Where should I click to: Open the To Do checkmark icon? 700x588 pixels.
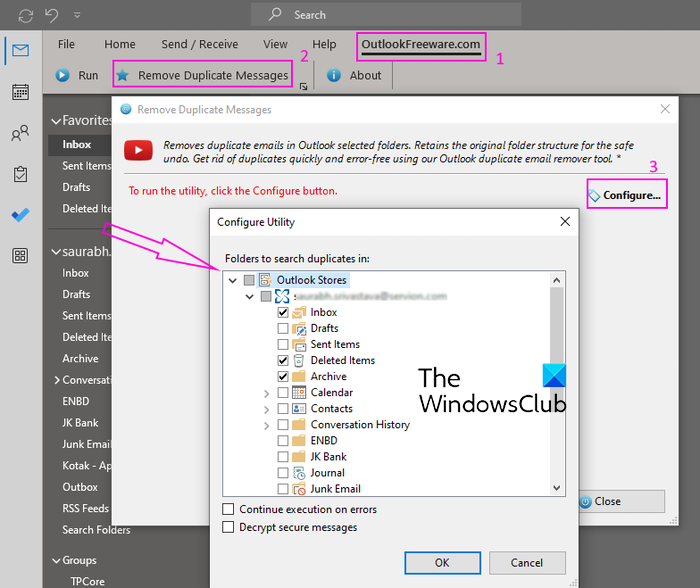point(21,215)
